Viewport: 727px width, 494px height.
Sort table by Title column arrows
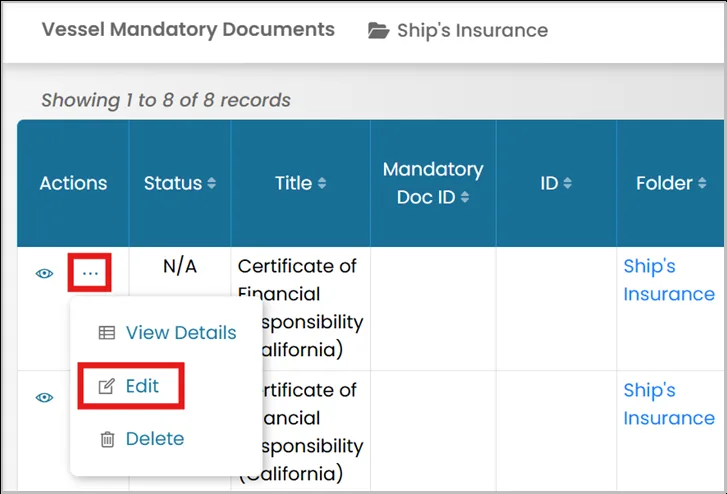pos(322,183)
